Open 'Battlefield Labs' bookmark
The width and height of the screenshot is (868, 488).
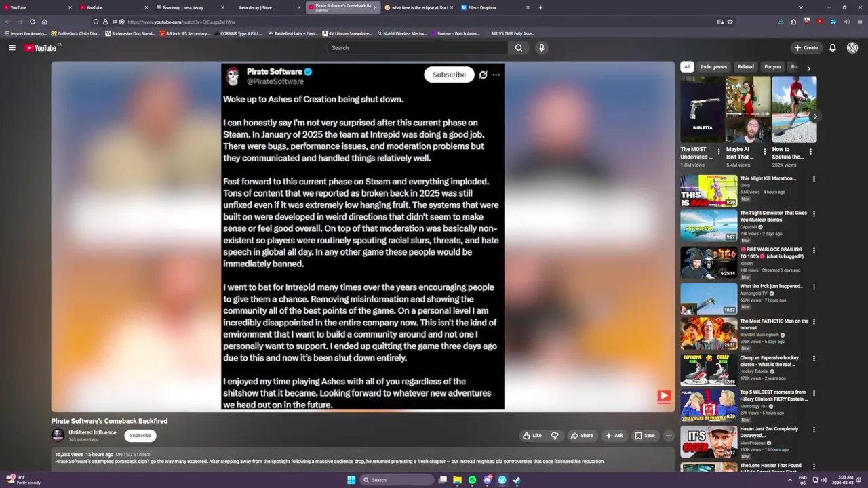coord(292,33)
